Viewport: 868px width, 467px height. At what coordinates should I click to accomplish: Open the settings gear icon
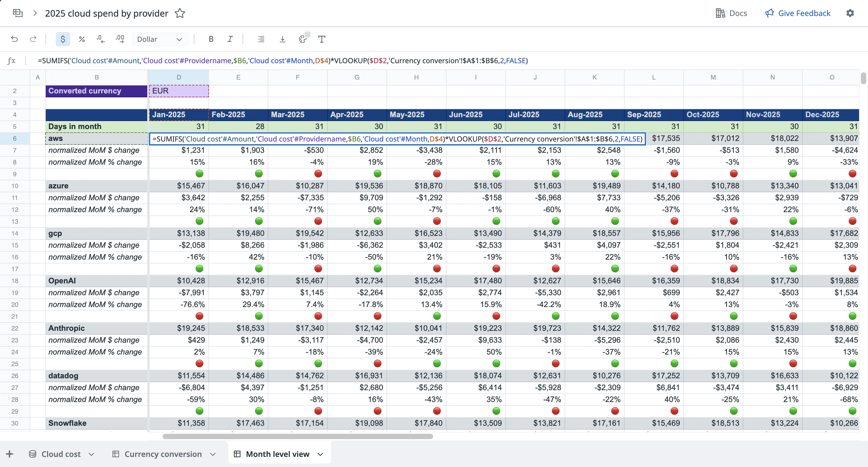click(x=850, y=13)
